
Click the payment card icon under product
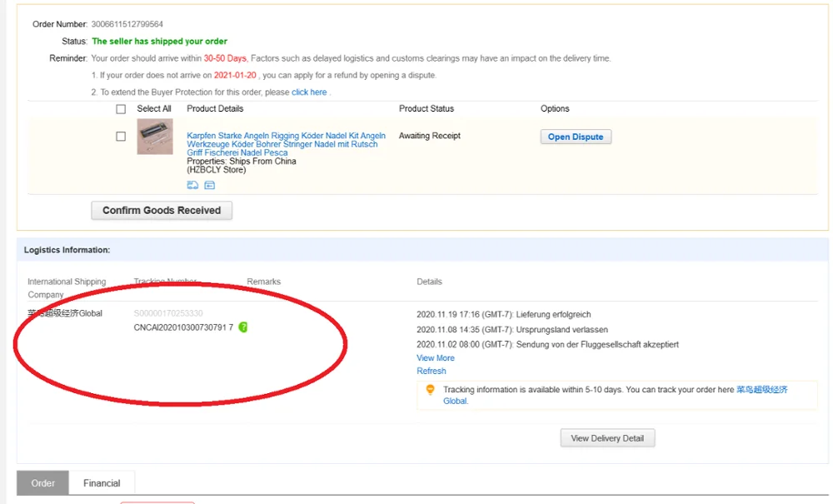(x=210, y=185)
